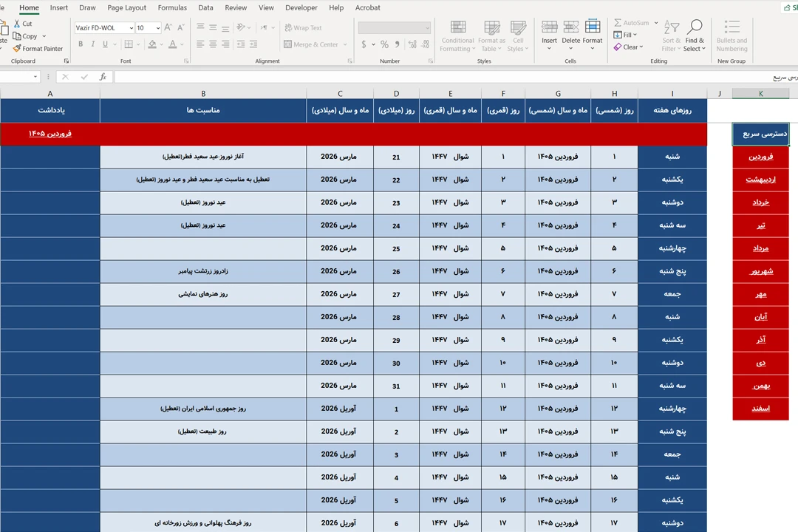Click the Delete Cells icon
Image resolution: width=798 pixels, height=532 pixels.
point(570,28)
